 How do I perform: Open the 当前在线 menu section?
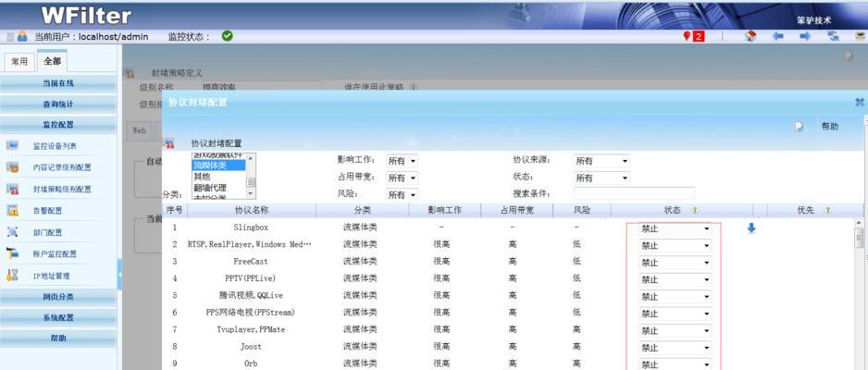(58, 83)
